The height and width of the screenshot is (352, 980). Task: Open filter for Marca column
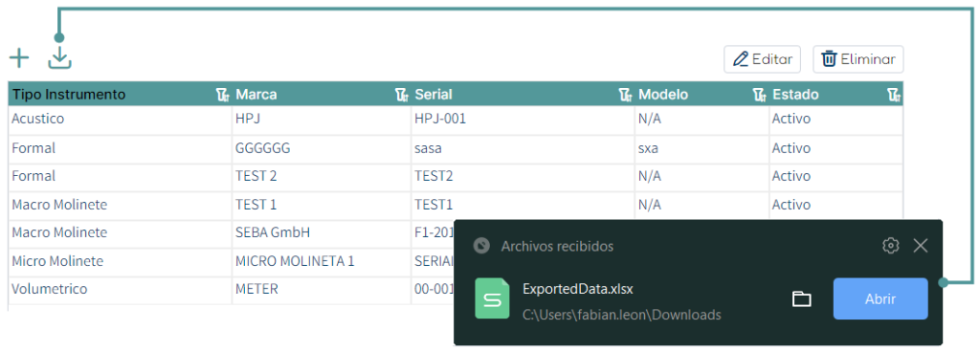pos(401,95)
